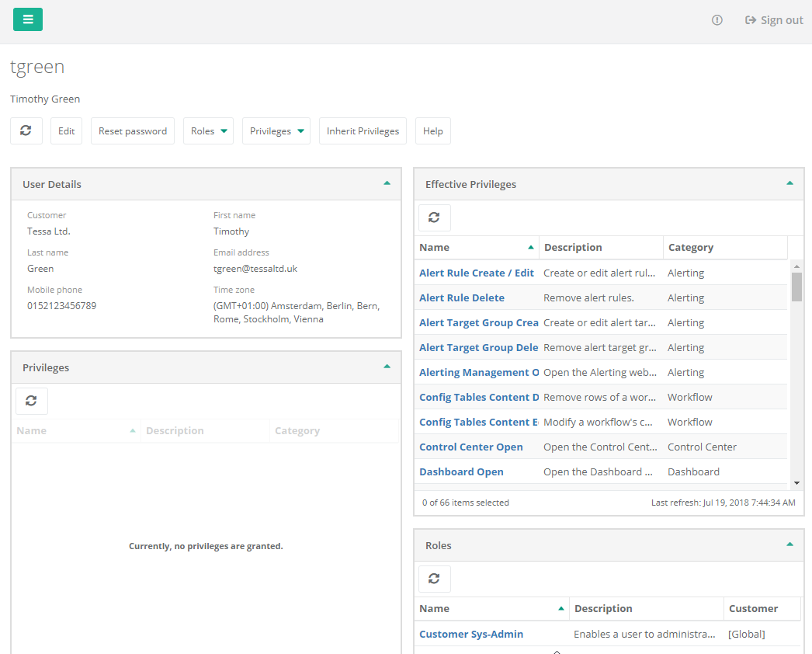Click the Effective Privileges scrollbar thumb
The width and height of the screenshot is (812, 654).
(x=796, y=287)
